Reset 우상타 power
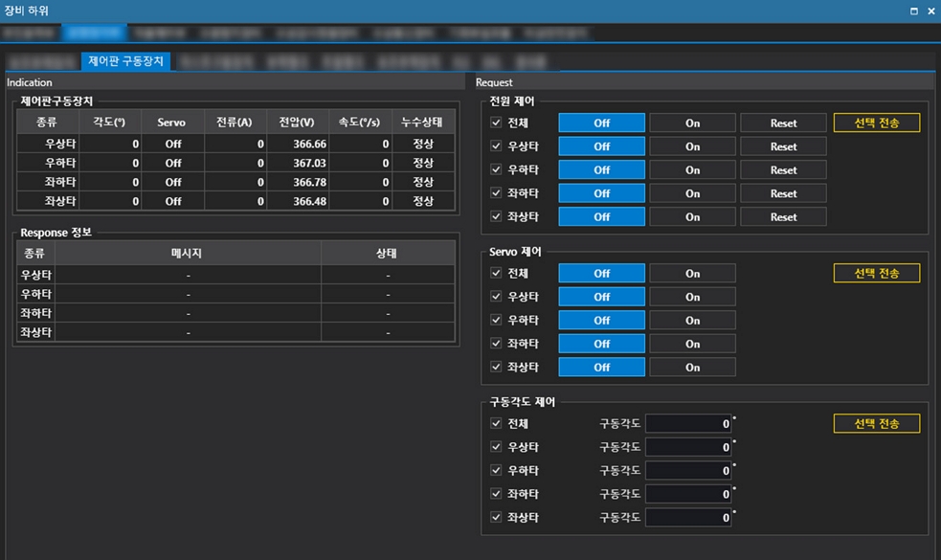941x560 pixels. coord(783,146)
